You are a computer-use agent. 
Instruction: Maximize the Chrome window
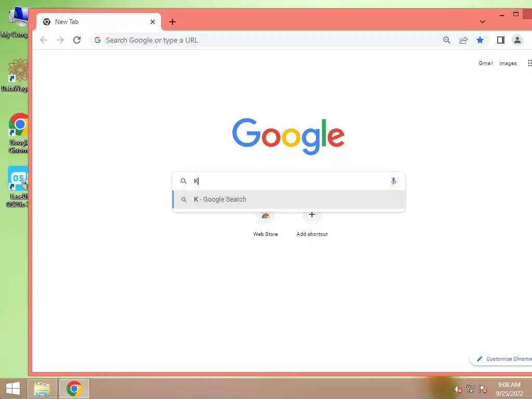point(516,14)
